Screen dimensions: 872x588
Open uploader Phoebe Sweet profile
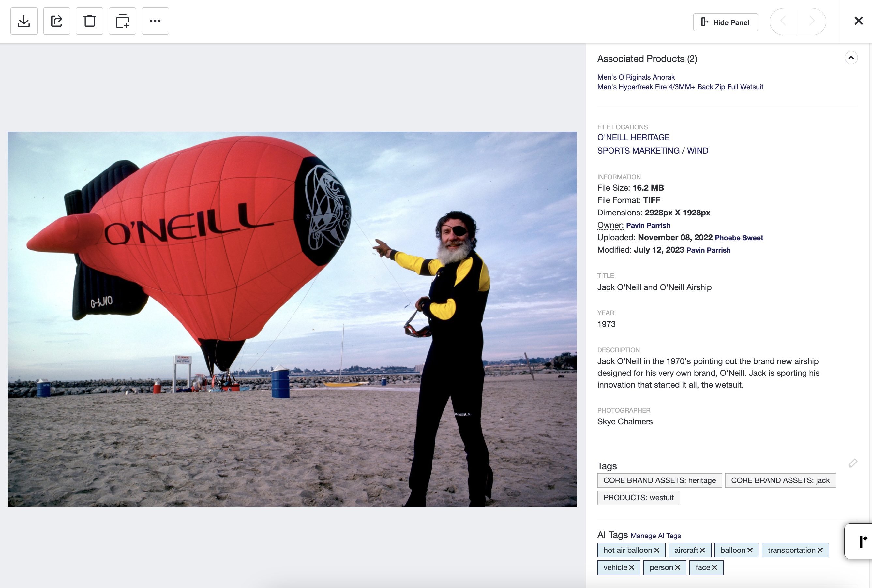[x=739, y=238]
